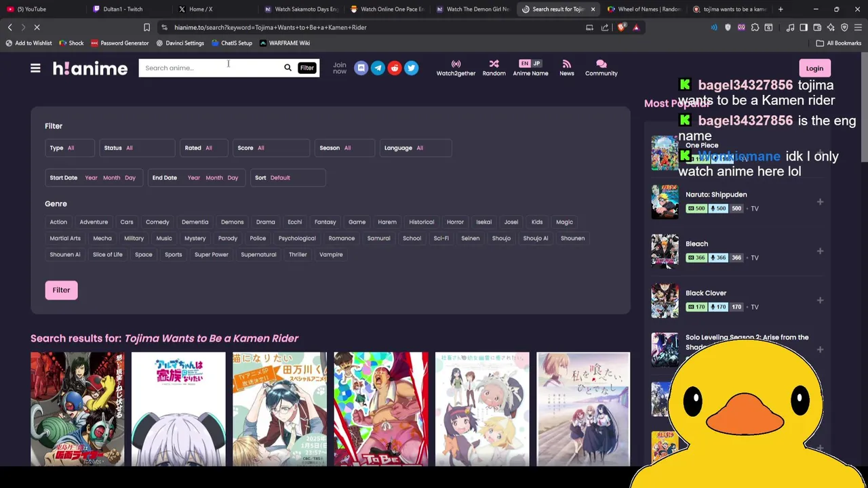Image resolution: width=868 pixels, height=488 pixels.
Task: Open hianime Twitter link icon
Action: [x=411, y=68]
